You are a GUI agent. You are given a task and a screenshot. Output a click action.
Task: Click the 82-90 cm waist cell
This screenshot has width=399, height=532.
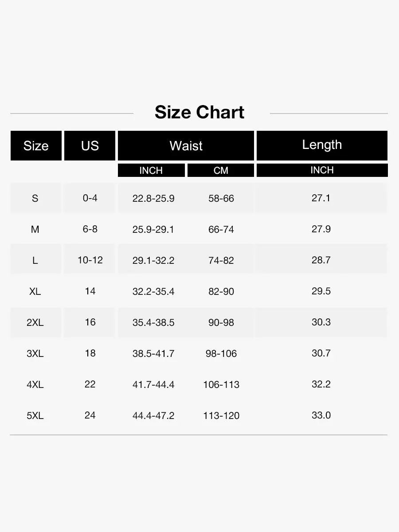click(221, 291)
